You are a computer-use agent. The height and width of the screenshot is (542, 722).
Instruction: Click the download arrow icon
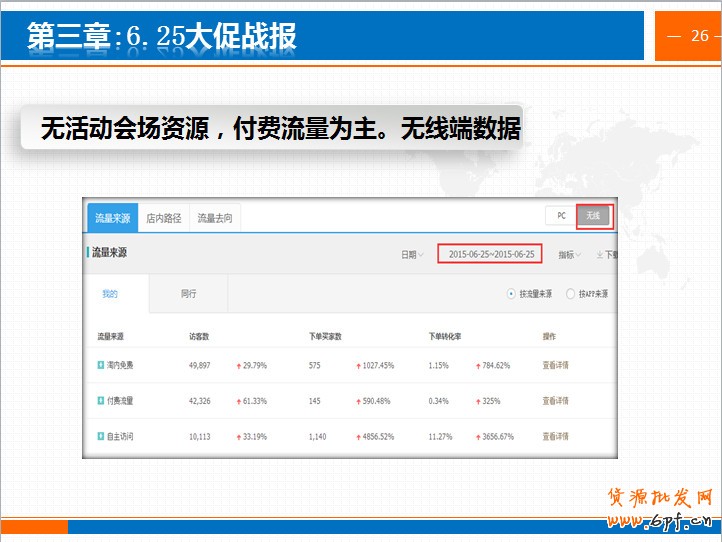point(600,255)
